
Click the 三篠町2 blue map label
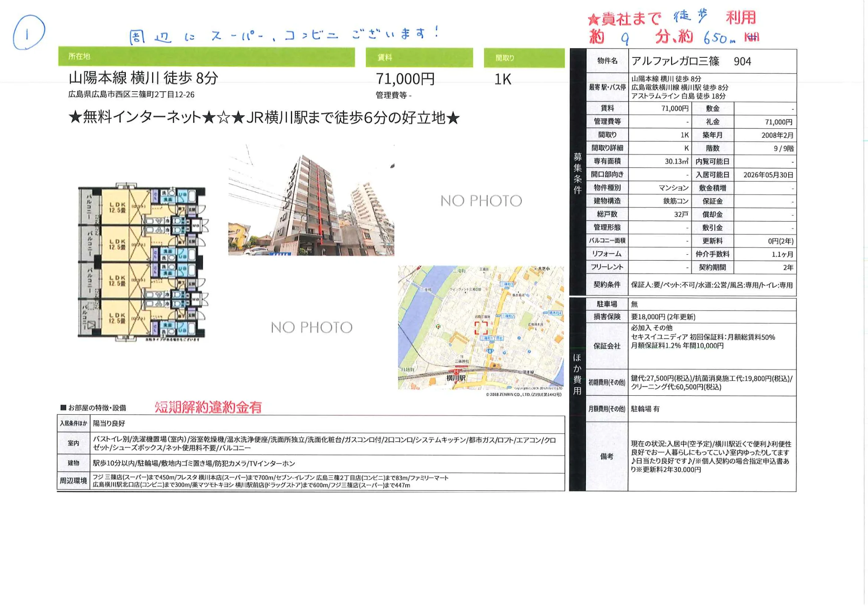(508, 316)
